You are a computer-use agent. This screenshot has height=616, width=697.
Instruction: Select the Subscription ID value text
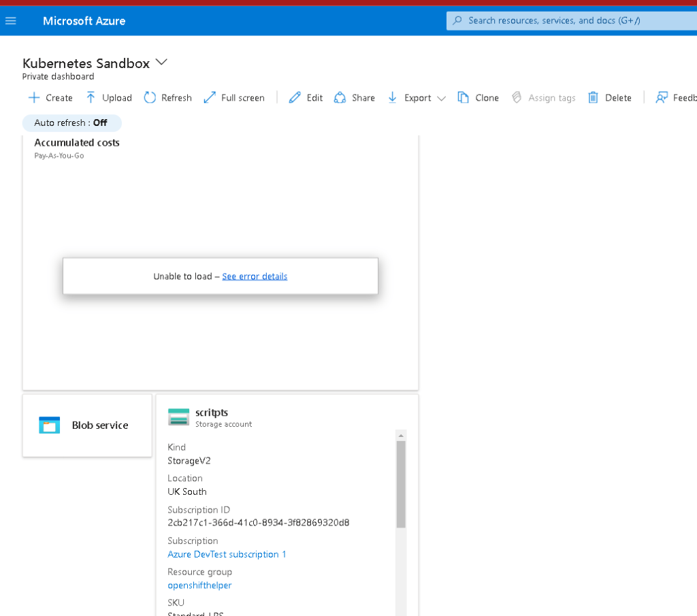click(x=258, y=523)
